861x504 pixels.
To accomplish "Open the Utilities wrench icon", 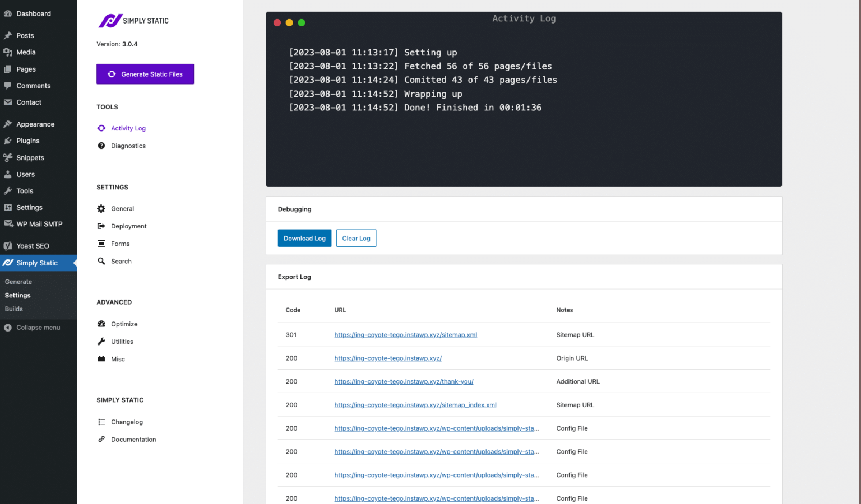I will (101, 341).
